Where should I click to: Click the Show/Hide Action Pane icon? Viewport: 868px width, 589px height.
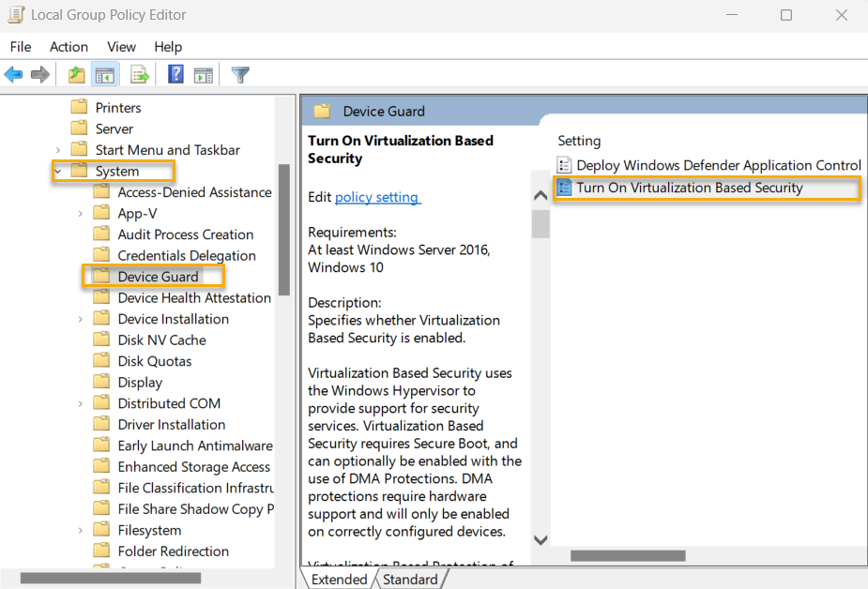[203, 74]
